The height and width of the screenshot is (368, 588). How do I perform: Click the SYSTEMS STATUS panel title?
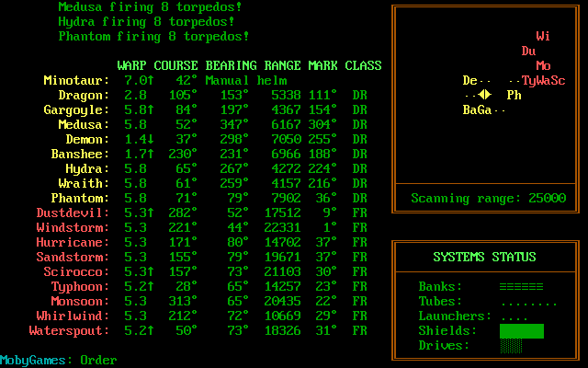pyautogui.click(x=484, y=257)
